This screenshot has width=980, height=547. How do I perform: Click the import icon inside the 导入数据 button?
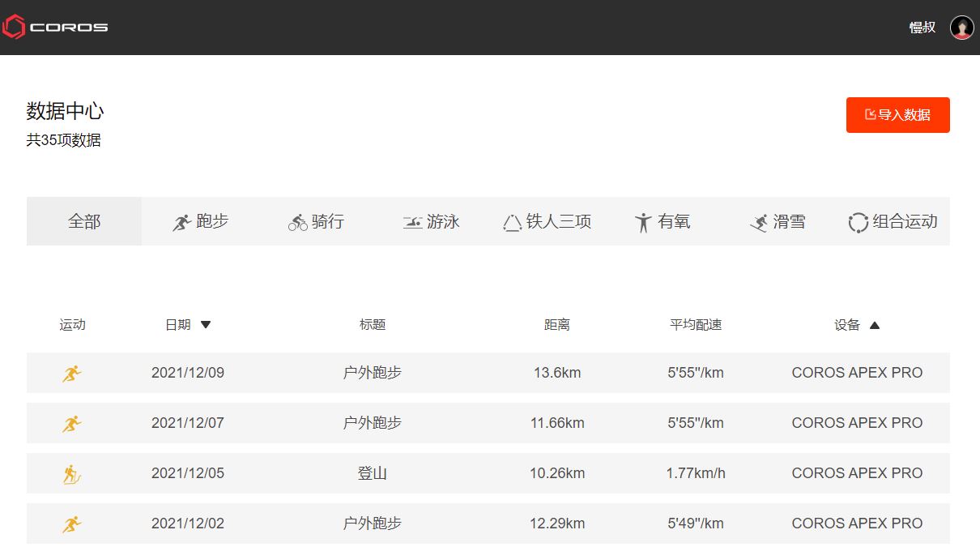click(x=871, y=114)
